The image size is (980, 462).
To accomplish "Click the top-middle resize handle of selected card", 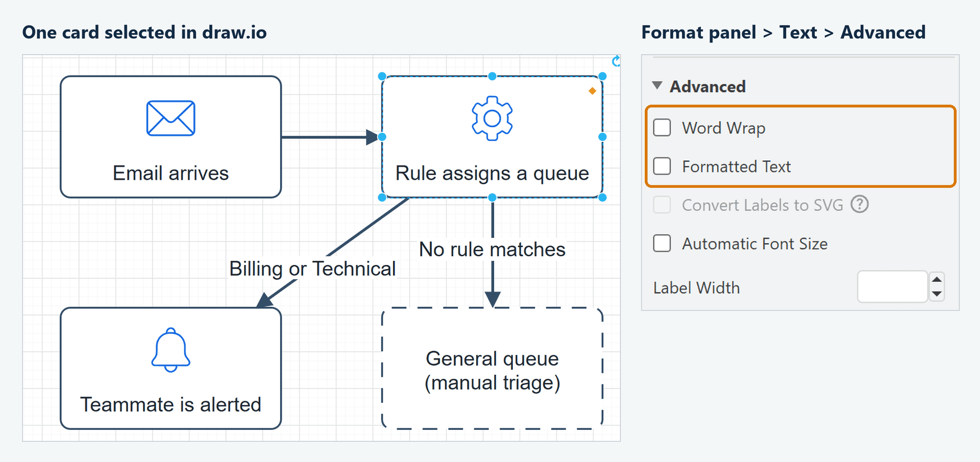I will coord(492,76).
